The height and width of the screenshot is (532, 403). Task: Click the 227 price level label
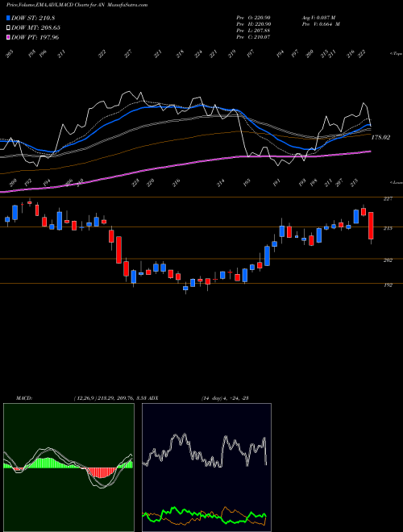tap(388, 199)
